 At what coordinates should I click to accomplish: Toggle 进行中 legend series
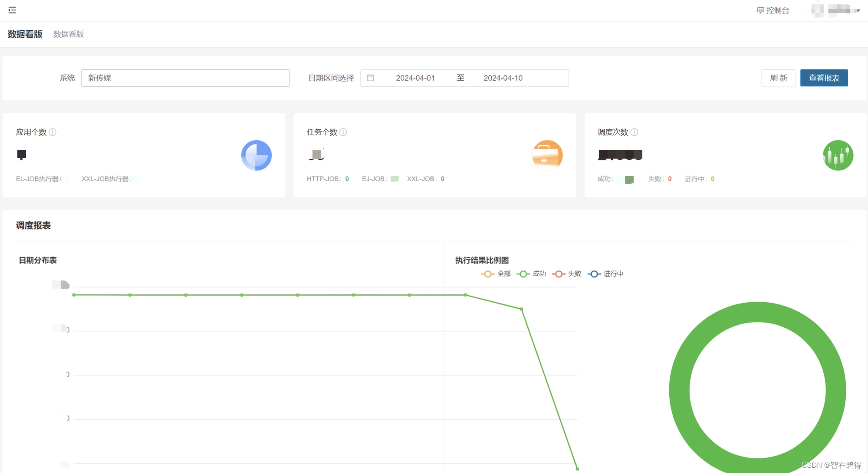[605, 274]
